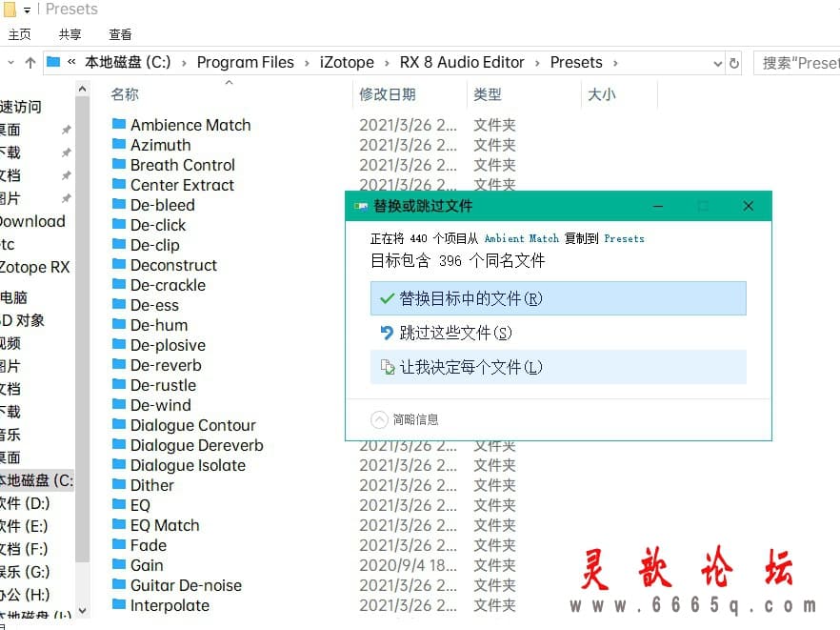Image resolution: width=840 pixels, height=630 pixels.
Task: Open the address bar history dropdown
Action: (718, 63)
